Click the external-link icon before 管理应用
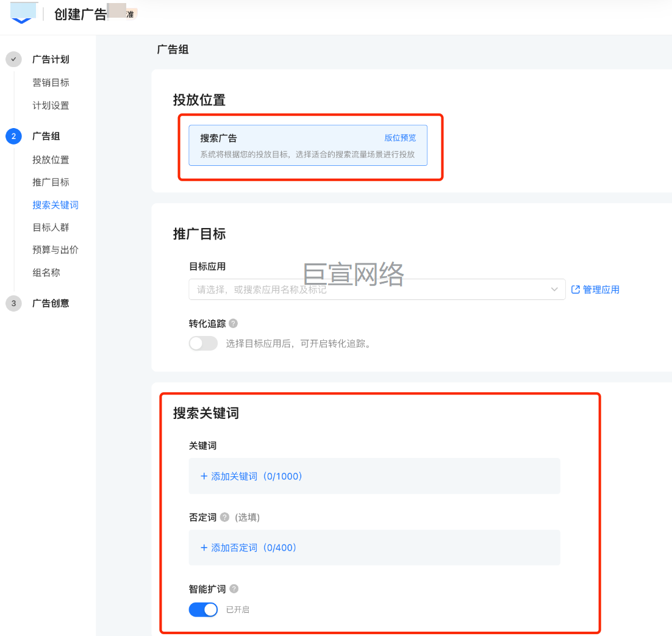The width and height of the screenshot is (672, 636). (574, 289)
